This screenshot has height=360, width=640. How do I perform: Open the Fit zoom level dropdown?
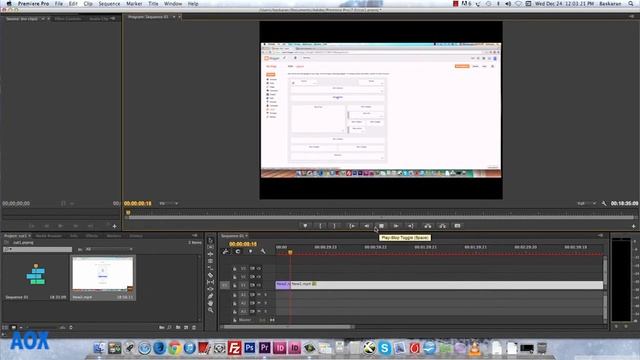point(169,203)
